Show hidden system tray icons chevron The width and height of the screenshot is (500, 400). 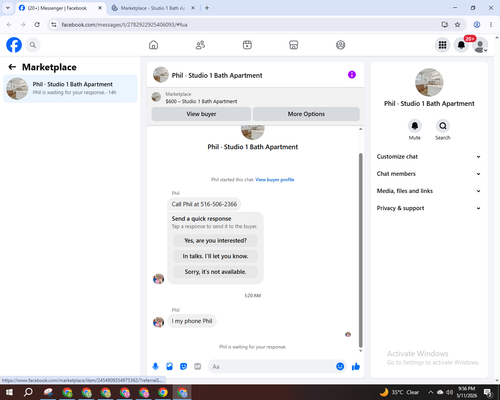pos(430,392)
